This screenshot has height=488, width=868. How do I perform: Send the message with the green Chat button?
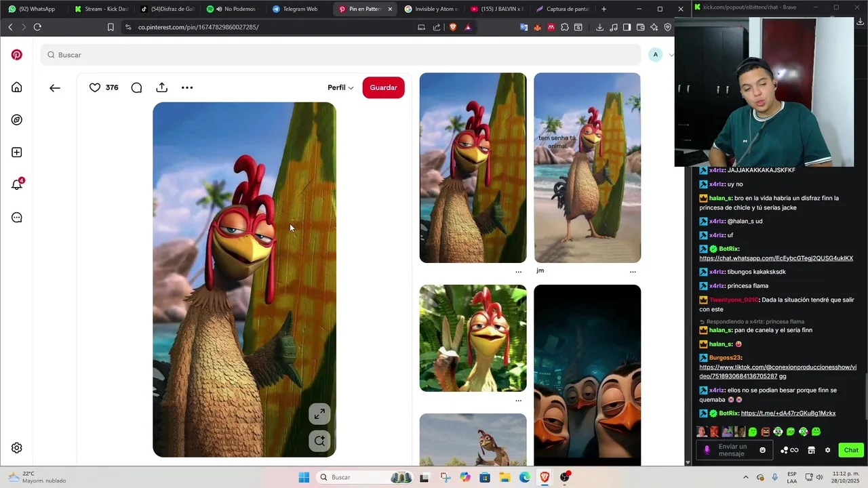click(851, 450)
